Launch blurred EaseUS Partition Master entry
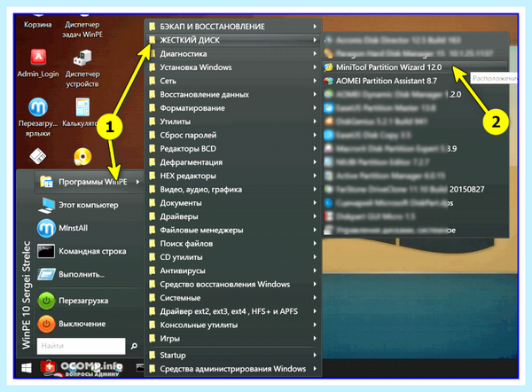 415,108
